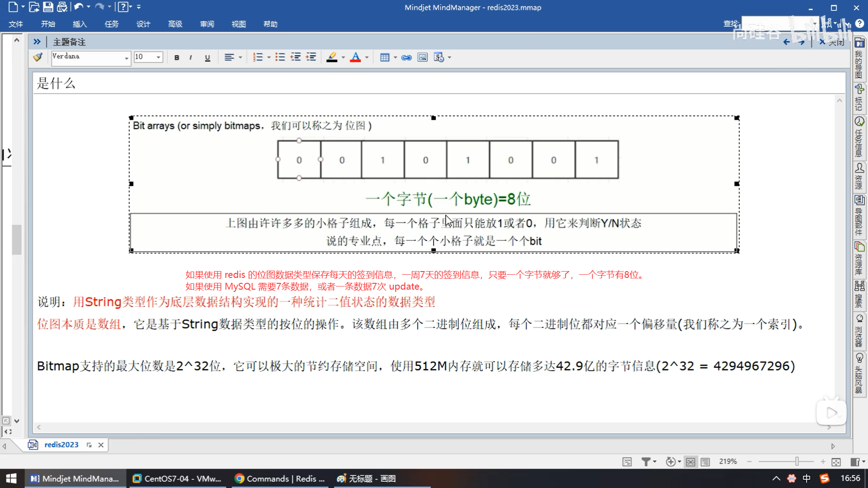Viewport: 868px width, 488px height.
Task: Open Commands | Redis Chrome taskbar button
Action: coord(280,479)
